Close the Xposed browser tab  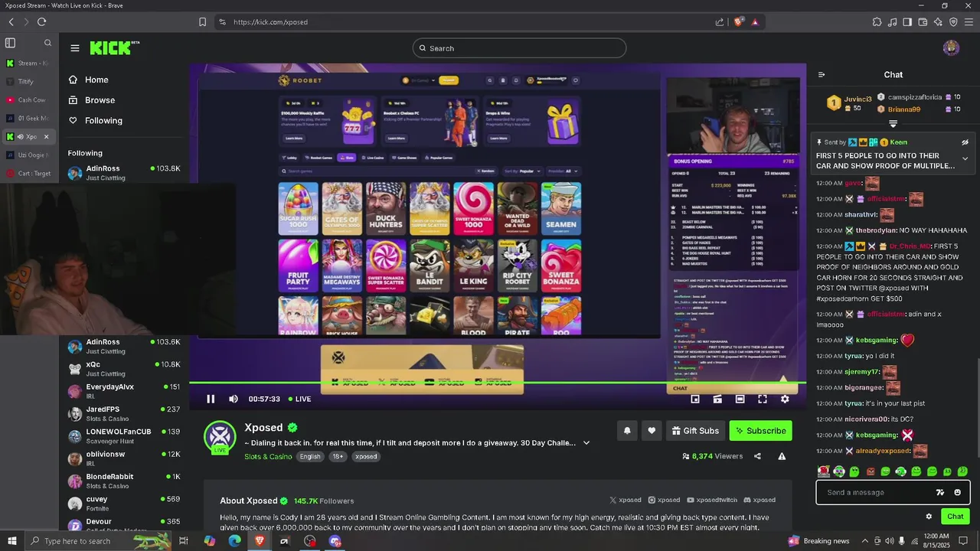pos(46,137)
